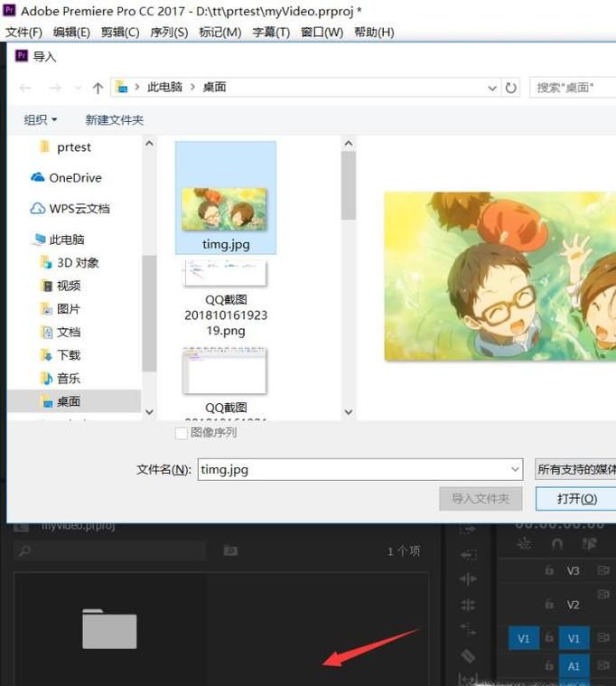The image size is (616, 686).
Task: Click the 导入文件夹 button
Action: tap(481, 499)
